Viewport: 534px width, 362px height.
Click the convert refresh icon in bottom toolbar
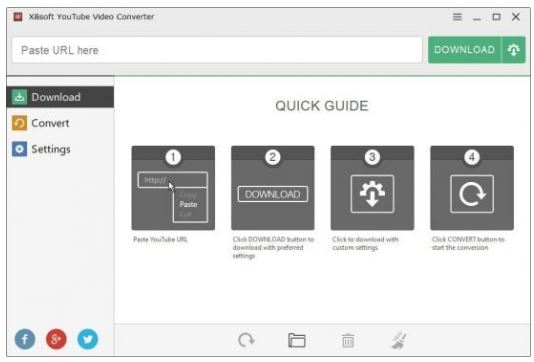coord(246,340)
